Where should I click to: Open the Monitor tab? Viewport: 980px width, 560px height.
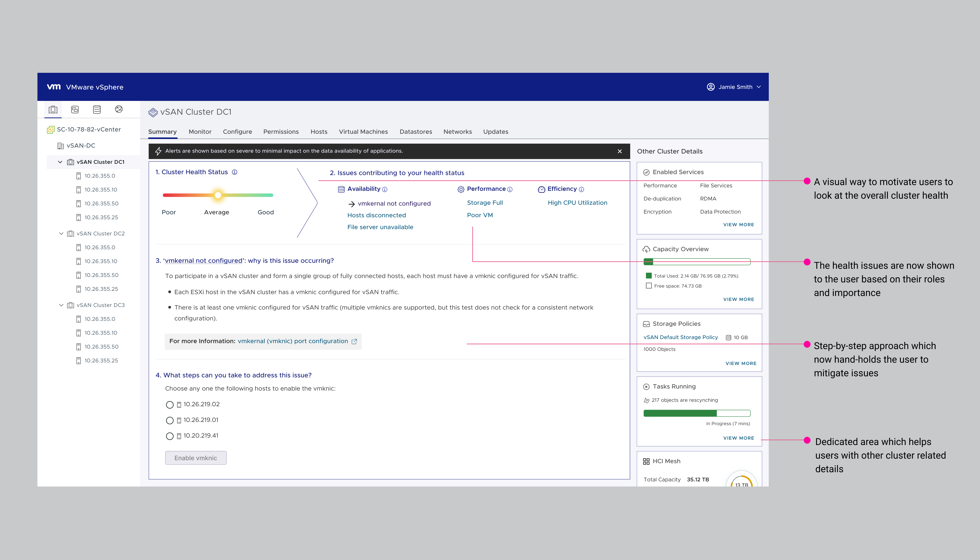[x=200, y=132]
